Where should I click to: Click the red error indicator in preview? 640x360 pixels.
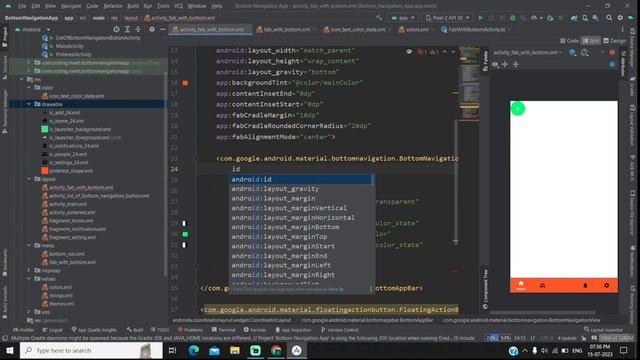coord(612,53)
